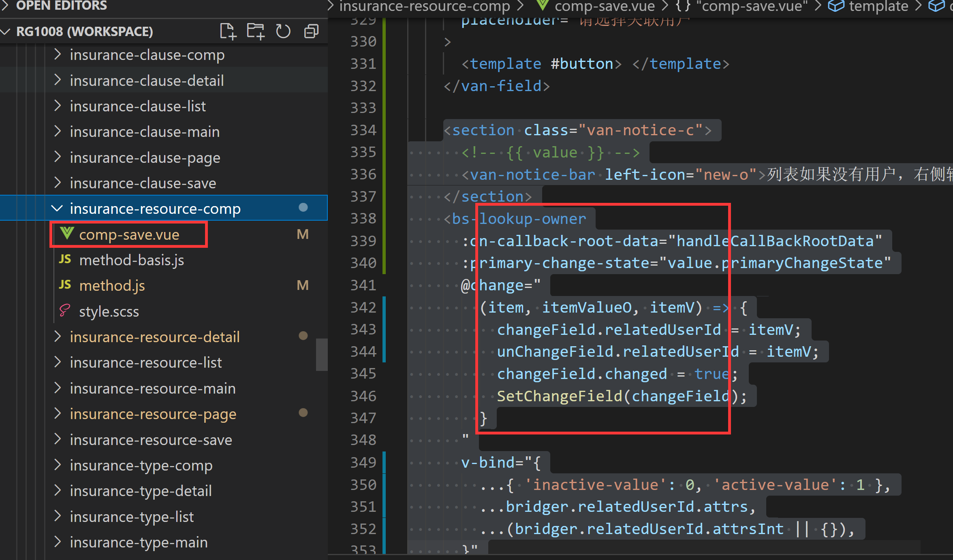The image size is (953, 560).
Task: Open the method.js file
Action: click(112, 285)
